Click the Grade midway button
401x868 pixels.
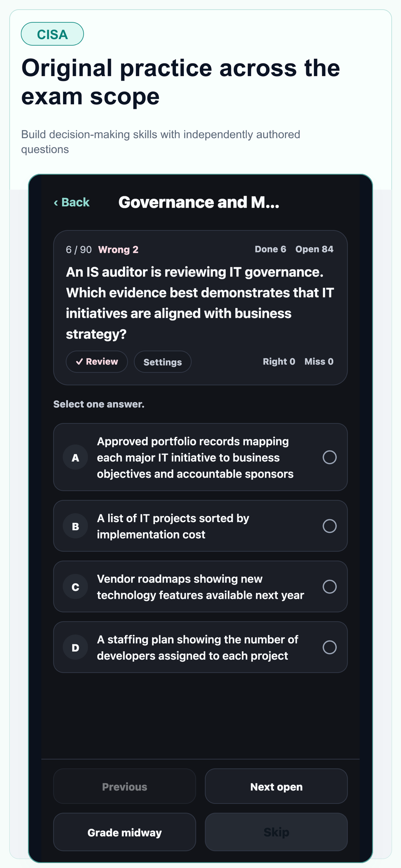[x=125, y=832]
